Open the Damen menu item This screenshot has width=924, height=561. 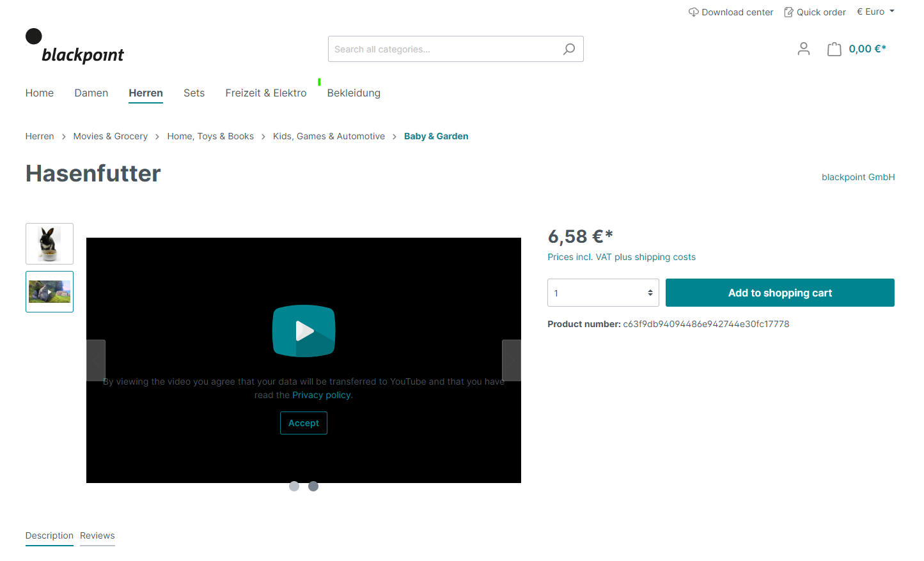point(91,93)
